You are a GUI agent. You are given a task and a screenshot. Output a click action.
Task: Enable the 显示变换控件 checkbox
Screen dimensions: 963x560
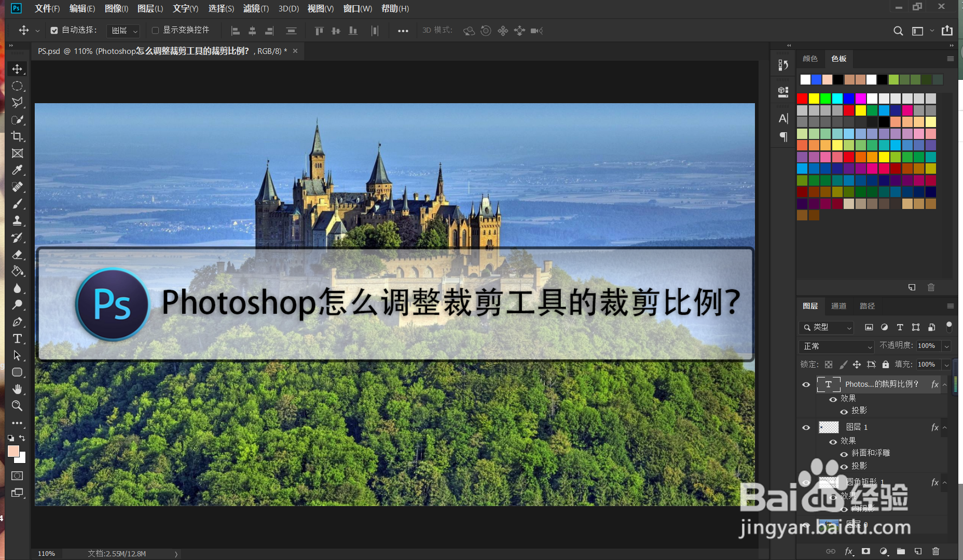point(154,30)
